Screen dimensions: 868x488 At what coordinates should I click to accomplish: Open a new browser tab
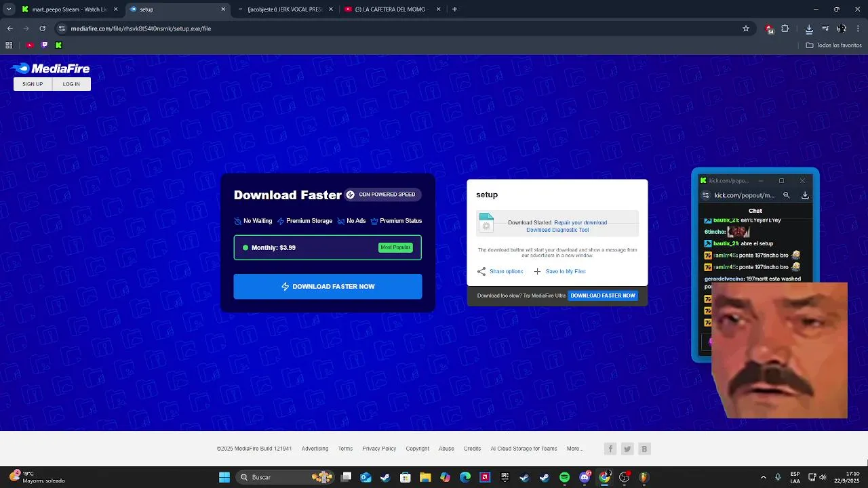pos(454,9)
